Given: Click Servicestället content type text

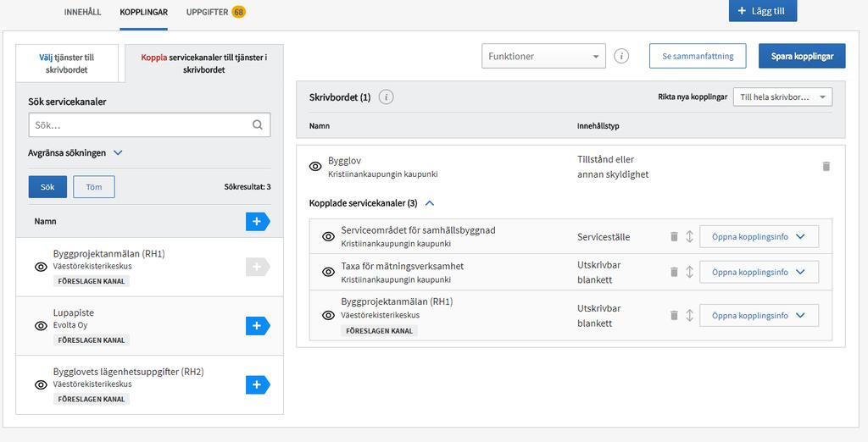Looking at the screenshot, I should click(x=604, y=237).
